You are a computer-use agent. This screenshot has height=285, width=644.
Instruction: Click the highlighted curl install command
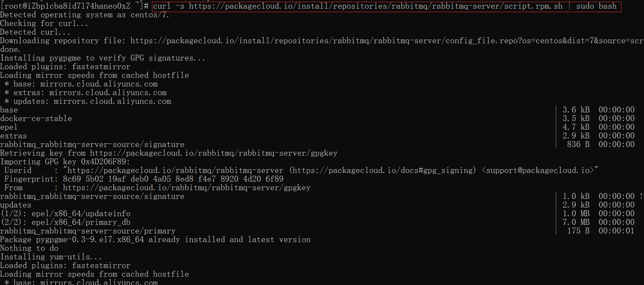pyautogui.click(x=387, y=6)
